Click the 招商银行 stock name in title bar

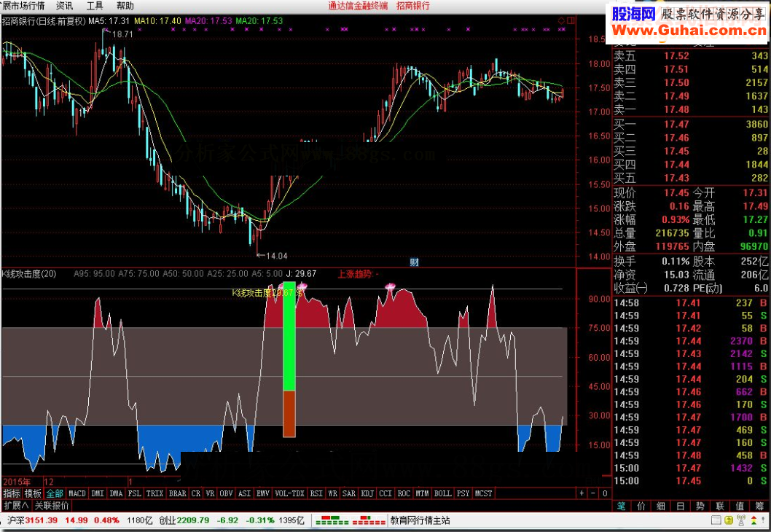tap(413, 6)
